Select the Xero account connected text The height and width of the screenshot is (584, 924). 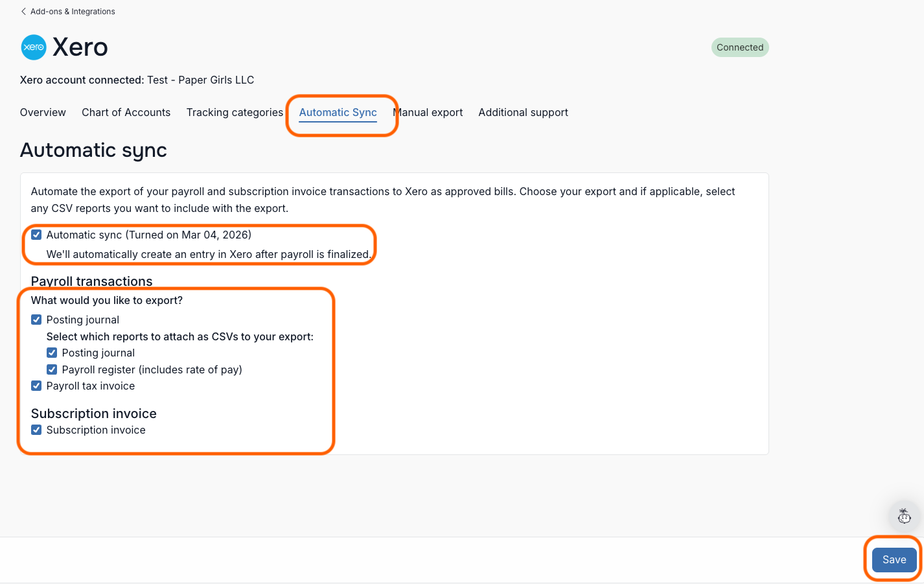(137, 80)
